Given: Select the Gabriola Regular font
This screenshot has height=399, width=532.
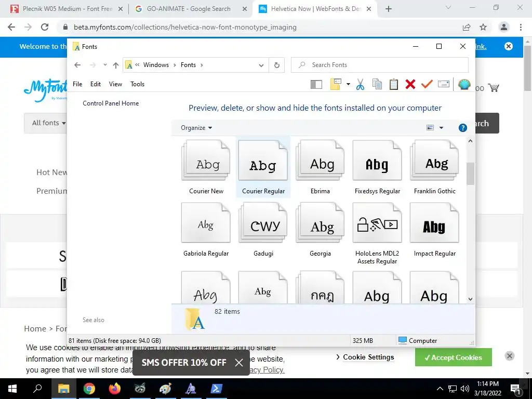Looking at the screenshot, I should (x=206, y=230).
